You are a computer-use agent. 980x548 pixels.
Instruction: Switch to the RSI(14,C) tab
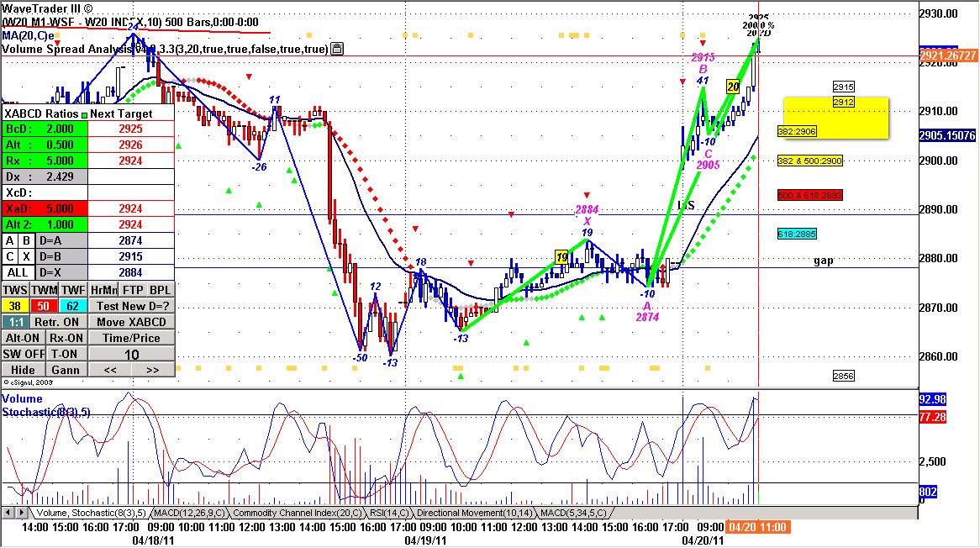pyautogui.click(x=390, y=513)
